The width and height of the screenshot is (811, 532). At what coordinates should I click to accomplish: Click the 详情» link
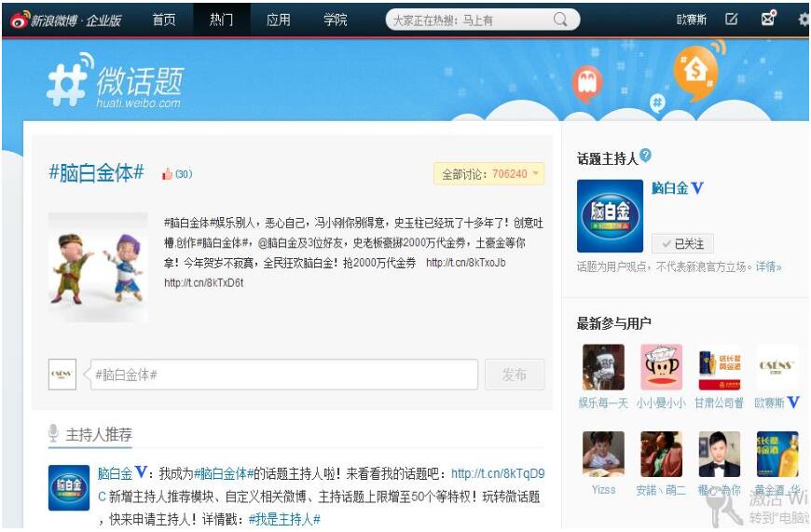(768, 266)
